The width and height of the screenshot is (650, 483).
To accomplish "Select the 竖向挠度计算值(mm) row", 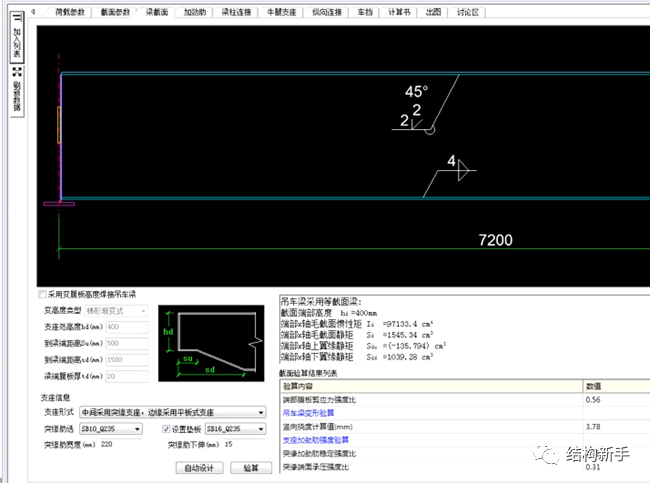I will (465, 427).
